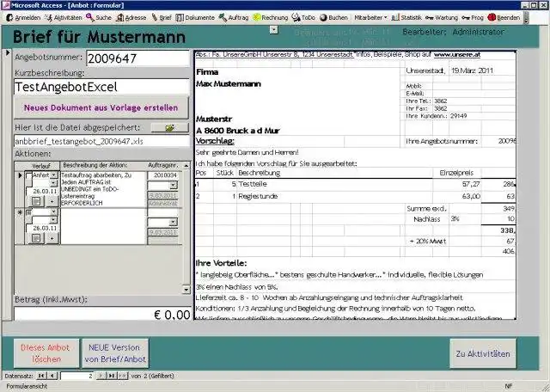550x392 pixels.
Task: Click the Ihre Vorteile heading in preview
Action: click(222, 263)
